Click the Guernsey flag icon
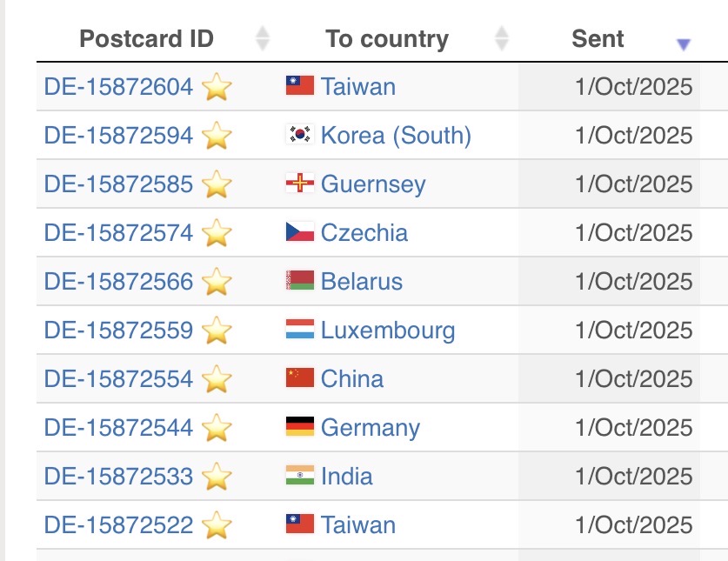The width and height of the screenshot is (728, 561). (299, 184)
